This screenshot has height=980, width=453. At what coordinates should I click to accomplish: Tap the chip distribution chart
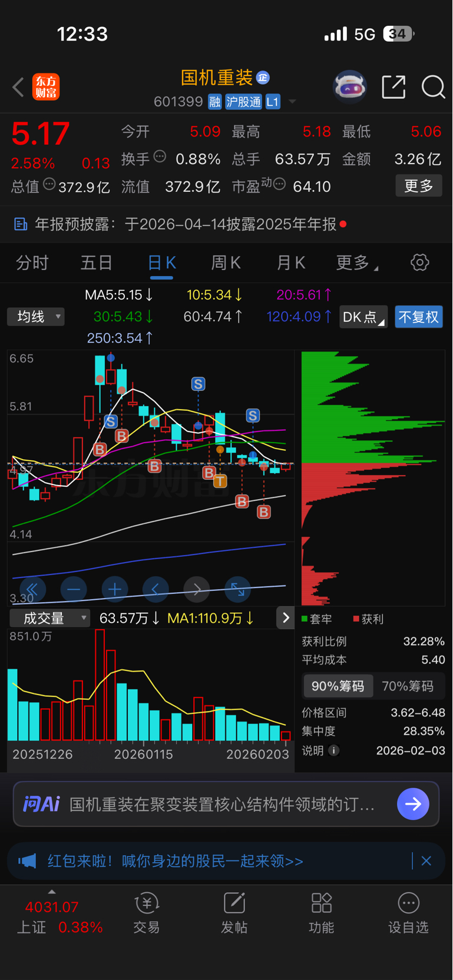point(373,478)
